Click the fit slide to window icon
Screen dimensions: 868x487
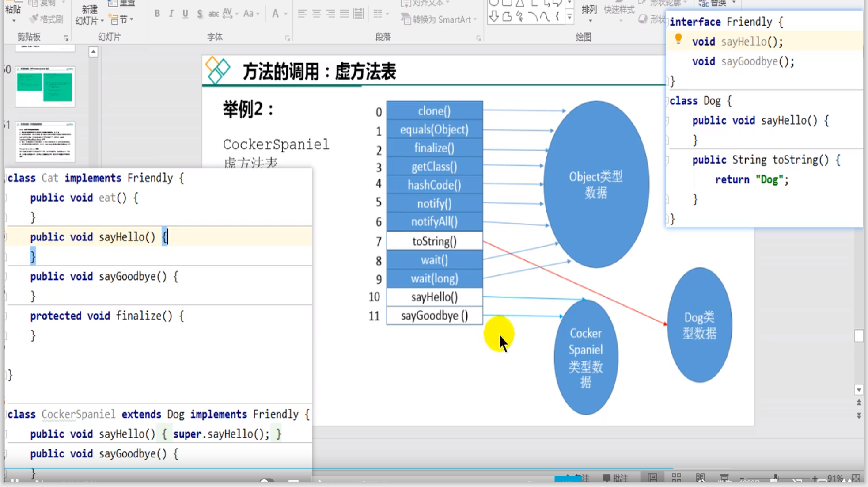856,478
